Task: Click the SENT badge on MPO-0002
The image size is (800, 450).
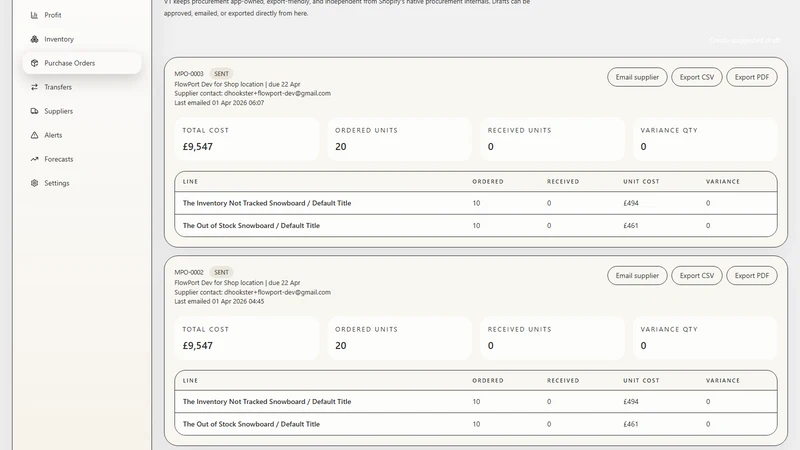Action: coord(221,272)
